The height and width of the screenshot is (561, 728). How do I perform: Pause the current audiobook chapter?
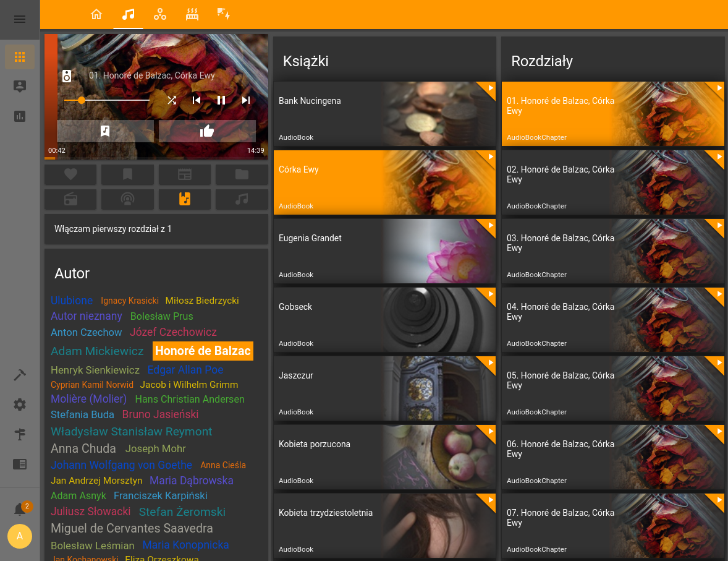click(221, 100)
